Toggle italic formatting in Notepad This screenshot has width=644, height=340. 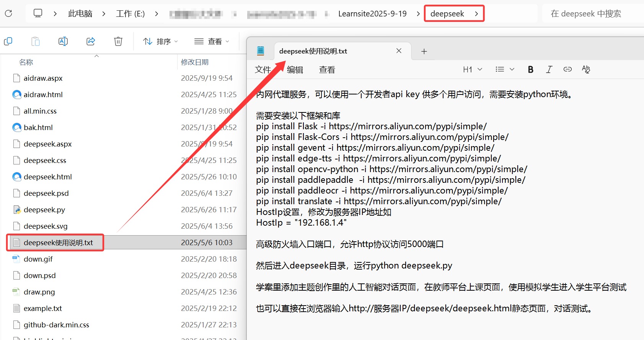pyautogui.click(x=549, y=69)
